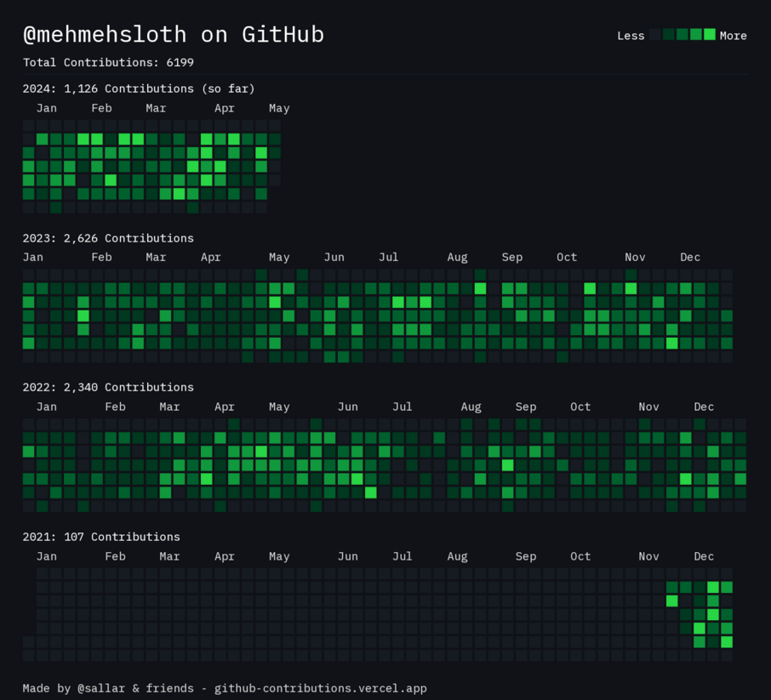
Task: Click the May label in the 2021 graph
Action: pyautogui.click(x=279, y=556)
